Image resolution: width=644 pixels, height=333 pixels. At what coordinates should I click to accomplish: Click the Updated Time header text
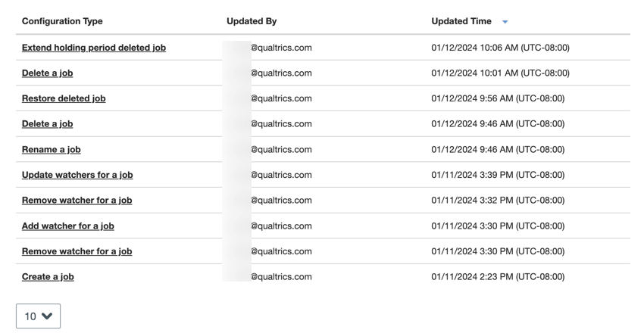point(461,21)
